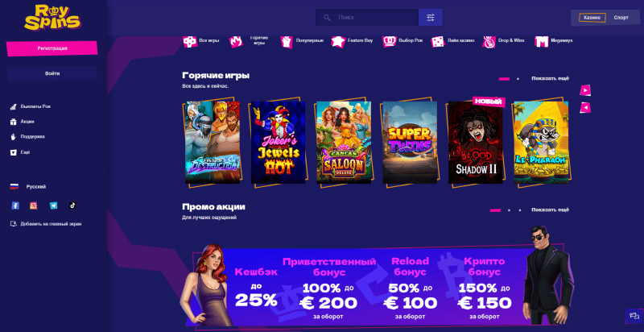Open the live chat support icon
Screen dimensions: 644x332
(631, 316)
